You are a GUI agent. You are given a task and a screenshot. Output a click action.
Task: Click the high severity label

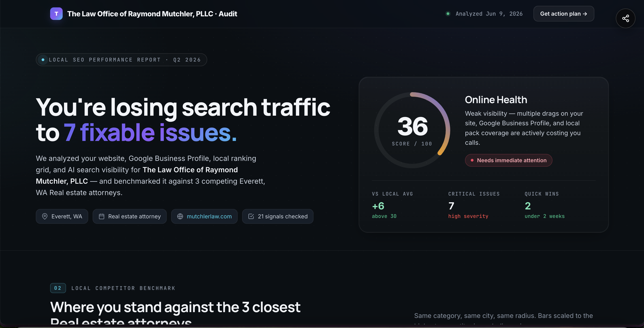pos(468,216)
